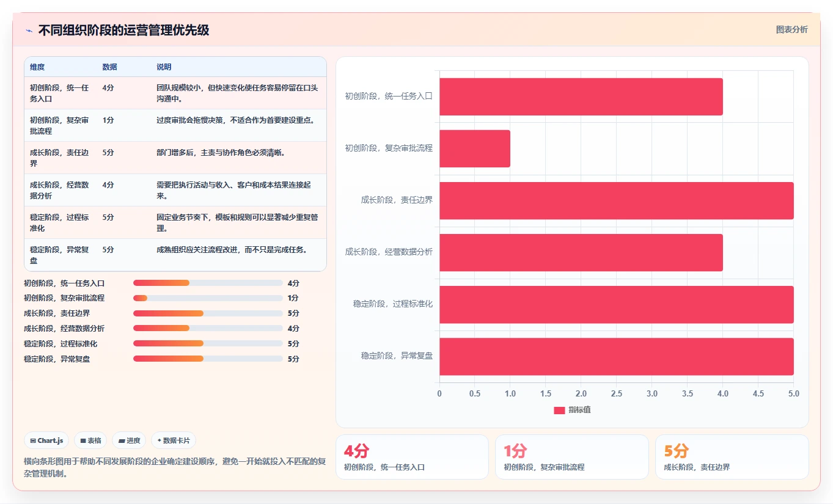This screenshot has width=833, height=504.
Task: Click progress bar for 成长阶段，经营数据分析
Action: click(x=208, y=329)
